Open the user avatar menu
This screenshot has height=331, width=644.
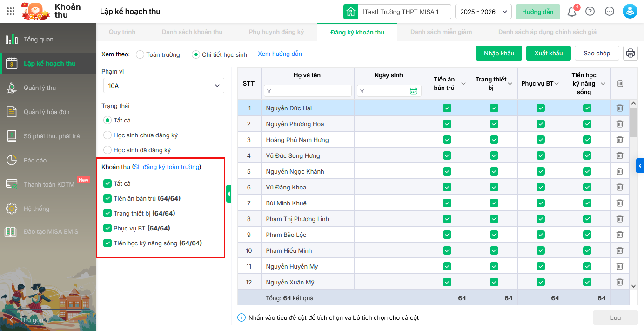(630, 12)
